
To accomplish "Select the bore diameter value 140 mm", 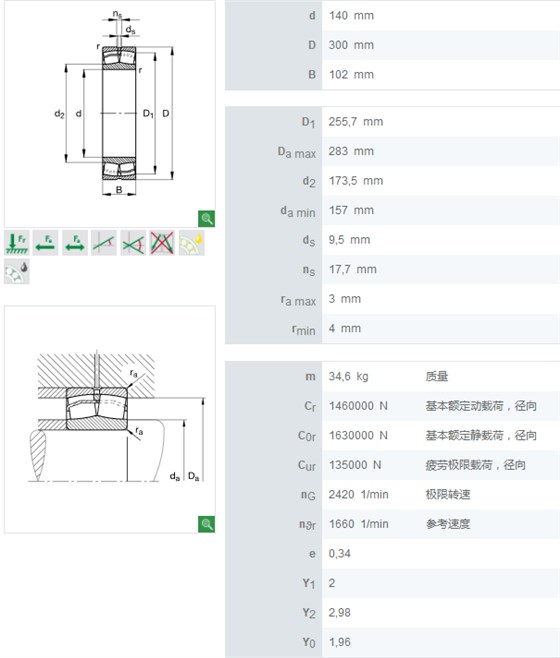I will tap(351, 16).
